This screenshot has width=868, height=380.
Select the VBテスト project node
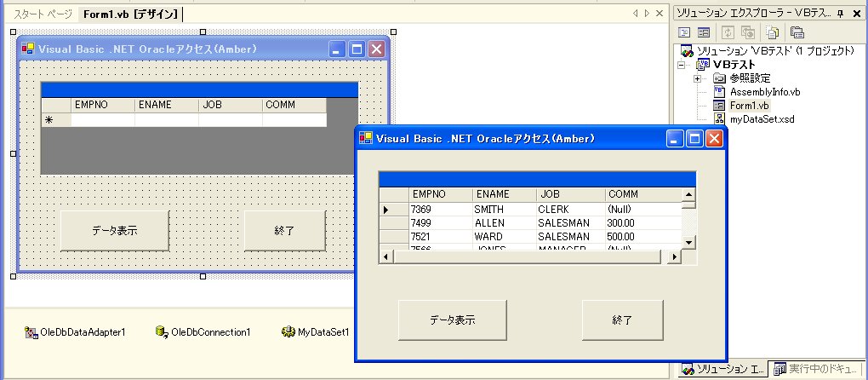pos(734,64)
